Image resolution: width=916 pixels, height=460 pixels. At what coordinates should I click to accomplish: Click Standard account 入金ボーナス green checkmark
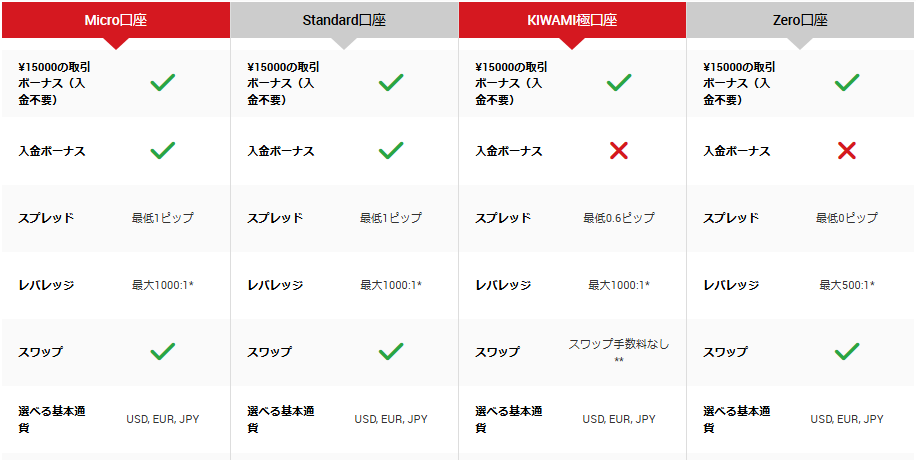(391, 151)
